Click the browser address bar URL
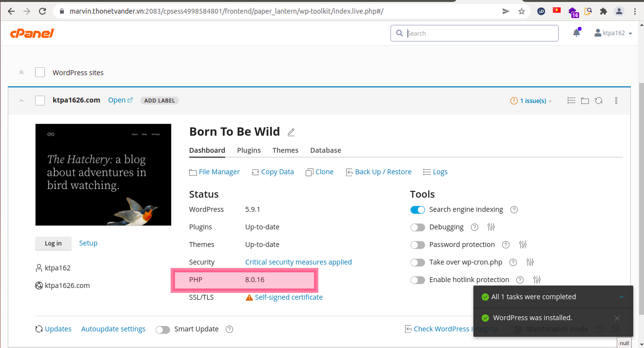The width and height of the screenshot is (644, 348). pyautogui.click(x=226, y=11)
